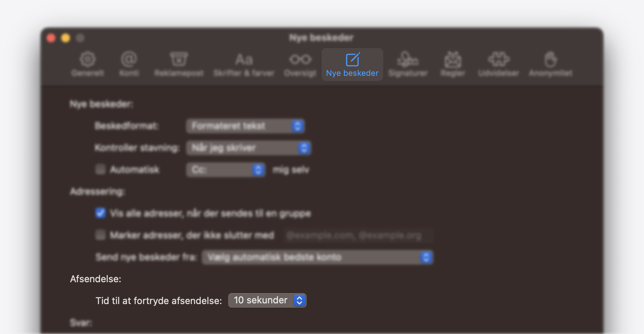The height and width of the screenshot is (334, 644).
Task: Change Tid til at fortryde afsendelse
Action: pyautogui.click(x=267, y=300)
